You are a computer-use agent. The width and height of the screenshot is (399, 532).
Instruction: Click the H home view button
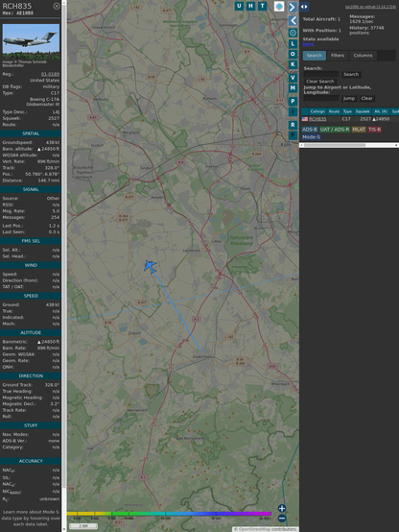pos(250,6)
